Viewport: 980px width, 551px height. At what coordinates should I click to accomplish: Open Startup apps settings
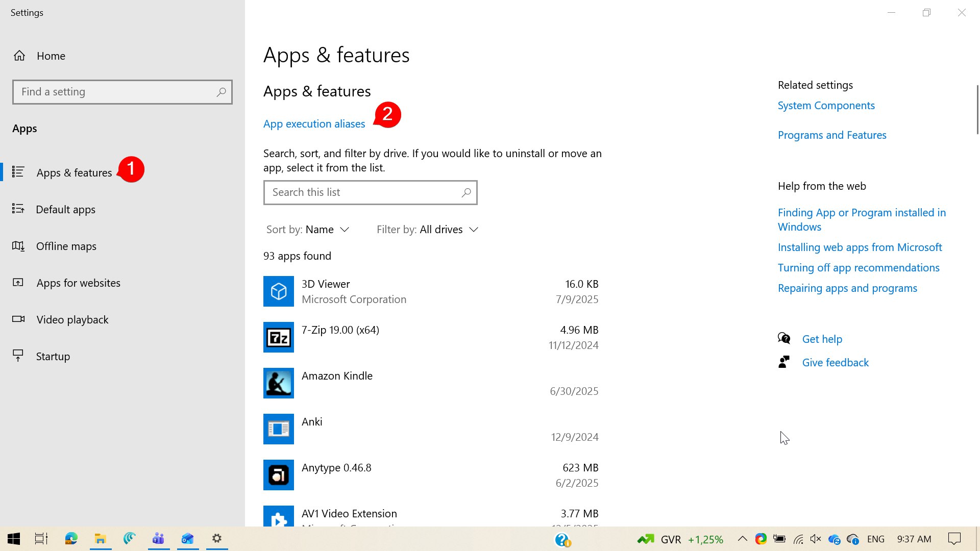point(53,356)
